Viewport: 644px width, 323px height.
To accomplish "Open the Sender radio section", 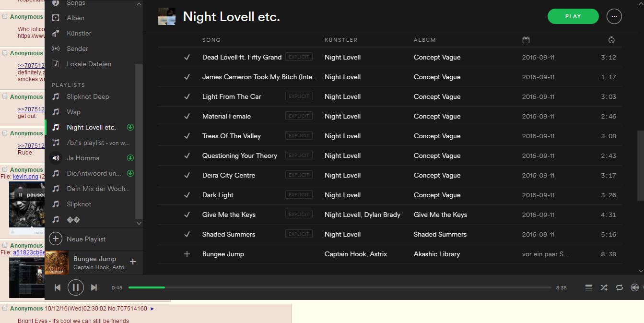I will pos(77,48).
